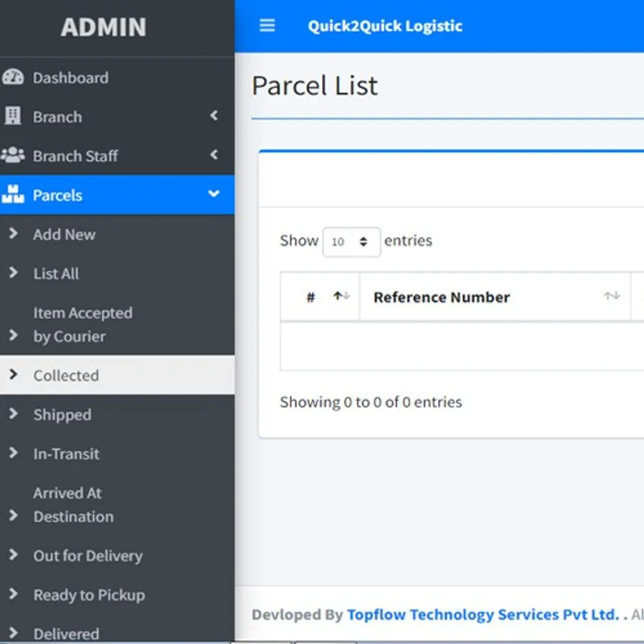Image resolution: width=644 pixels, height=644 pixels.
Task: Collapse the Parcels submenu arrow
Action: tap(213, 193)
